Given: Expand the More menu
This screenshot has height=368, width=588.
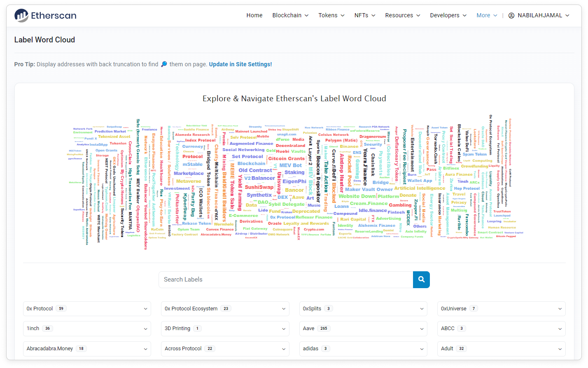Looking at the screenshot, I should pos(487,15).
